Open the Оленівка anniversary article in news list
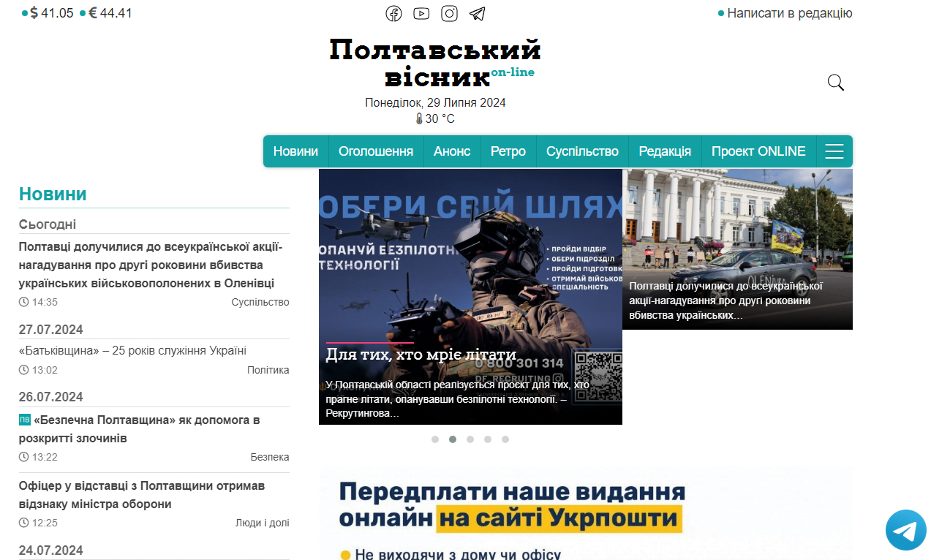This screenshot has height=560, width=931. (x=151, y=265)
